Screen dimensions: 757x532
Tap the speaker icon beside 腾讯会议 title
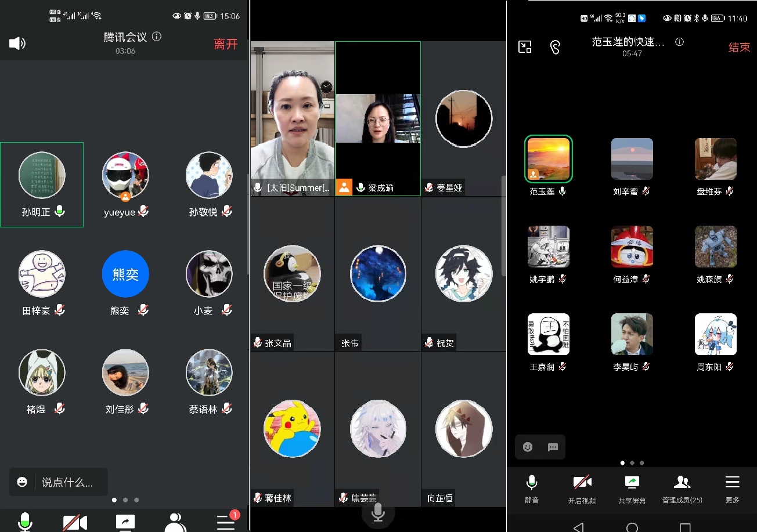pyautogui.click(x=17, y=44)
